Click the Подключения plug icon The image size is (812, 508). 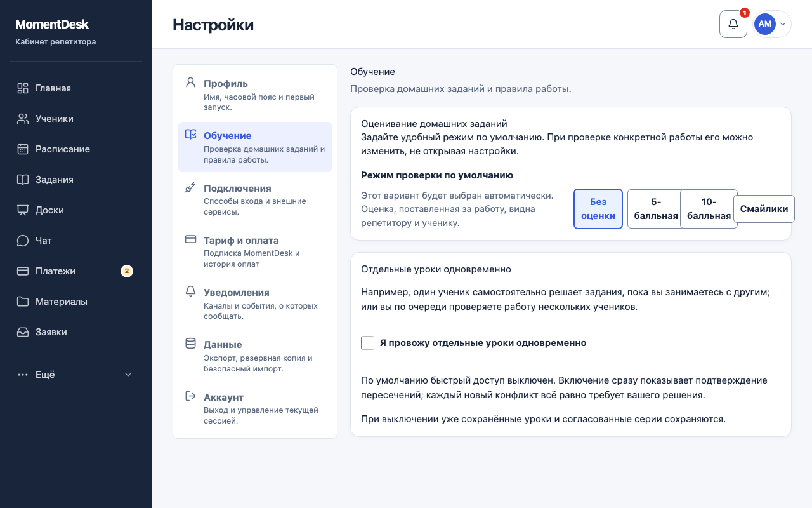[x=190, y=187]
